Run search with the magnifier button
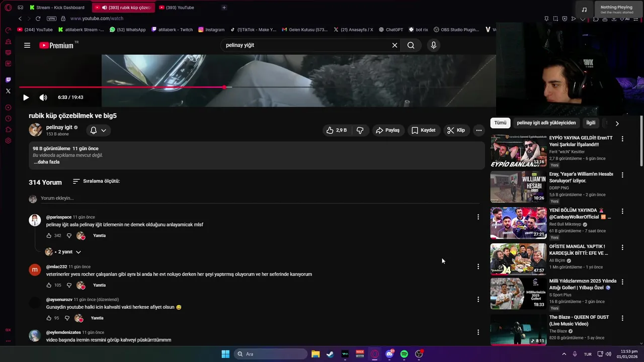 411,45
